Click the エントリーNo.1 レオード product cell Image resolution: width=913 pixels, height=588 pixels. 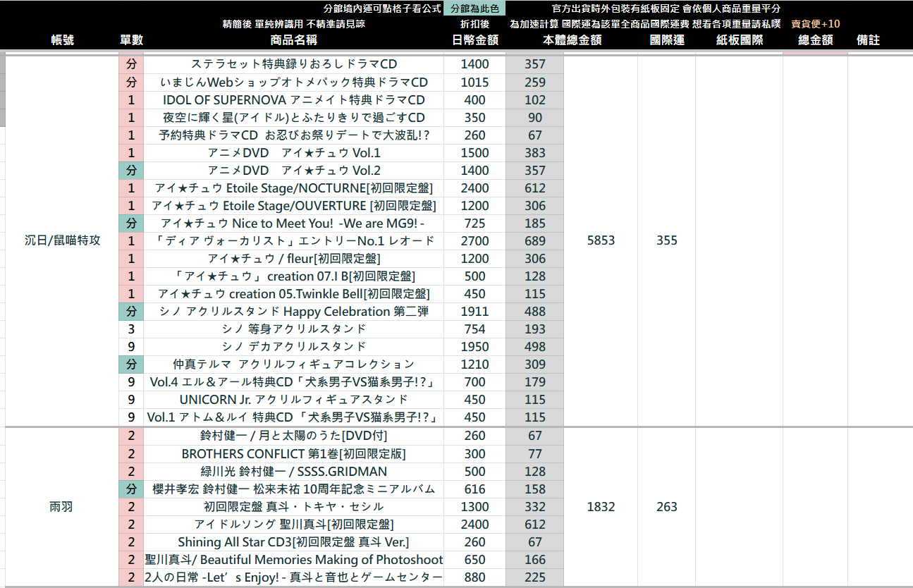click(x=293, y=241)
